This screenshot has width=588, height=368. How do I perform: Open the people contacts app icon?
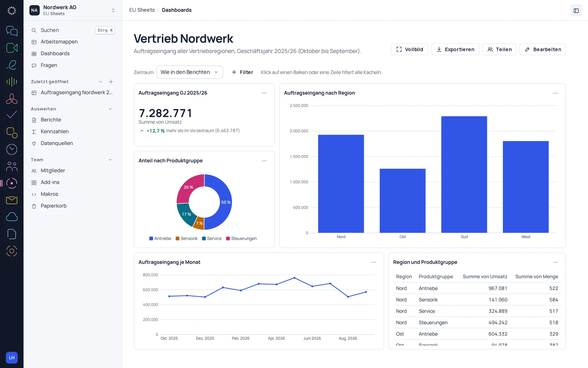(x=12, y=167)
